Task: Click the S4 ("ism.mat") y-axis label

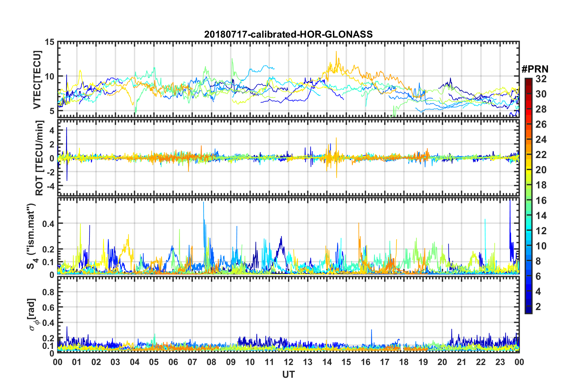Action: click(x=31, y=236)
